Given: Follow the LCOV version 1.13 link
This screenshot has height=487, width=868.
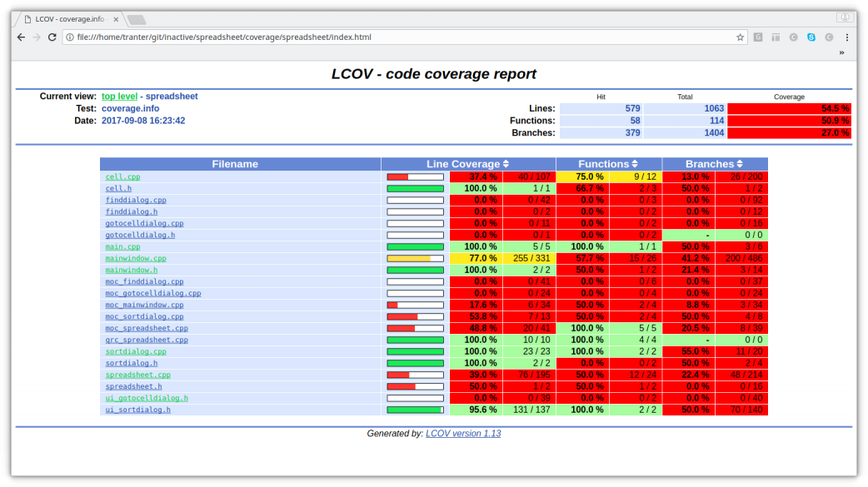Looking at the screenshot, I should point(463,434).
